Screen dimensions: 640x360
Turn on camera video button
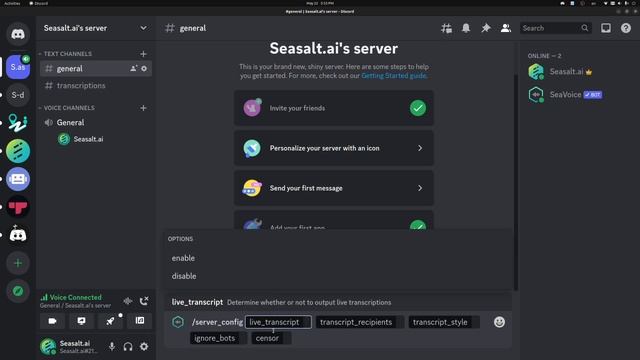pos(52,321)
